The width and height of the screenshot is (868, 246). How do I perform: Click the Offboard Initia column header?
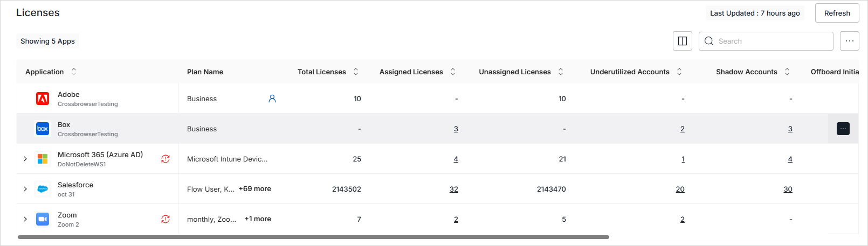click(835, 72)
